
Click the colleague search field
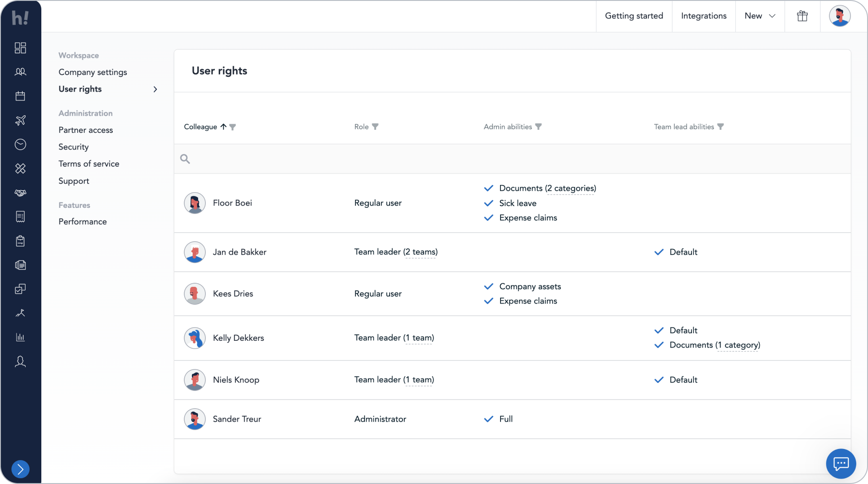click(512, 159)
